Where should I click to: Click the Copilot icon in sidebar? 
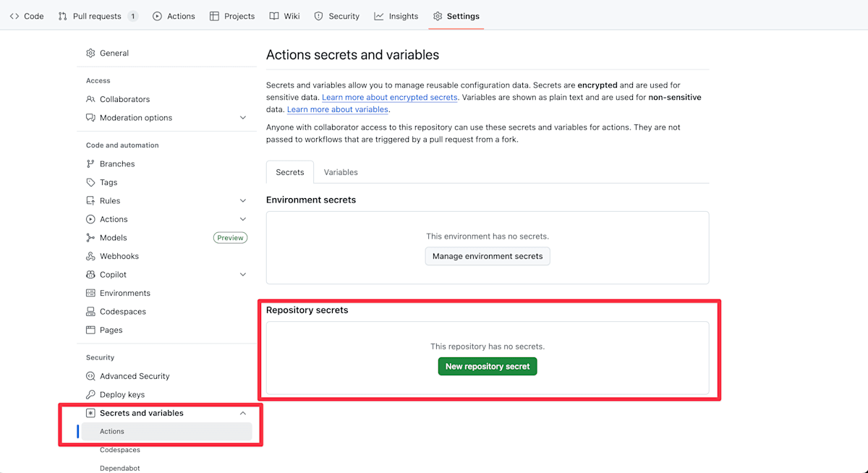(x=90, y=275)
